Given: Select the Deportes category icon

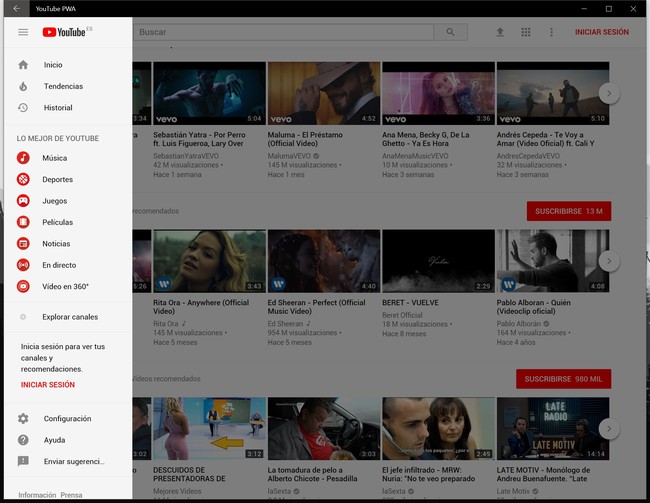Looking at the screenshot, I should [x=23, y=179].
